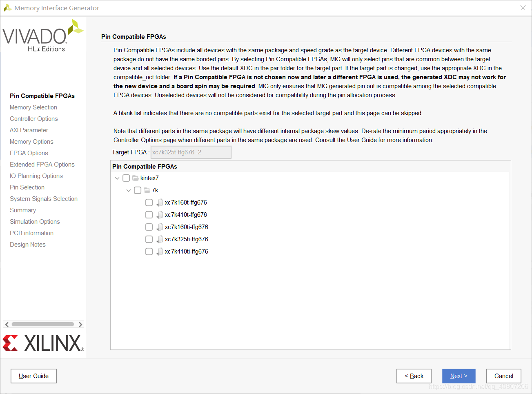532x394 pixels.
Task: Open the Summary step
Action: tap(23, 210)
